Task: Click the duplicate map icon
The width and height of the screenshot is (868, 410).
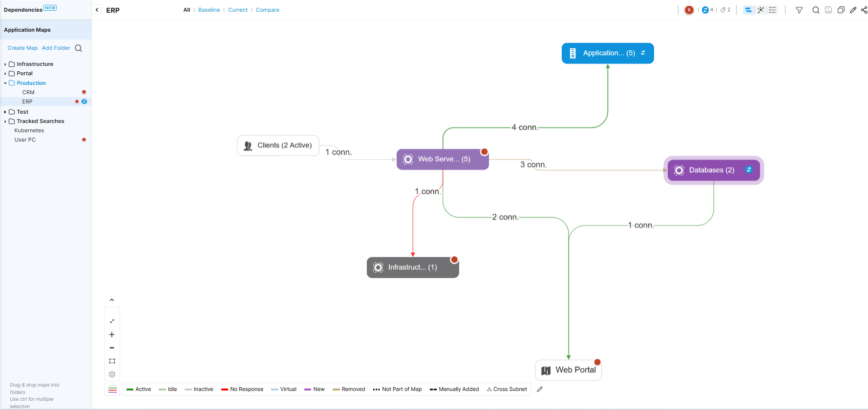Action: (841, 10)
